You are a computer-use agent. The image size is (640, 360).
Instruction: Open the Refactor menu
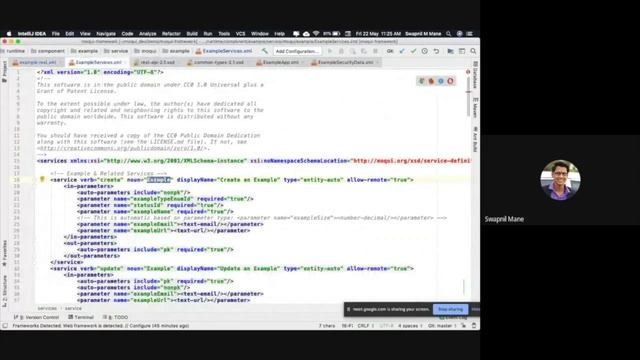[171, 34]
